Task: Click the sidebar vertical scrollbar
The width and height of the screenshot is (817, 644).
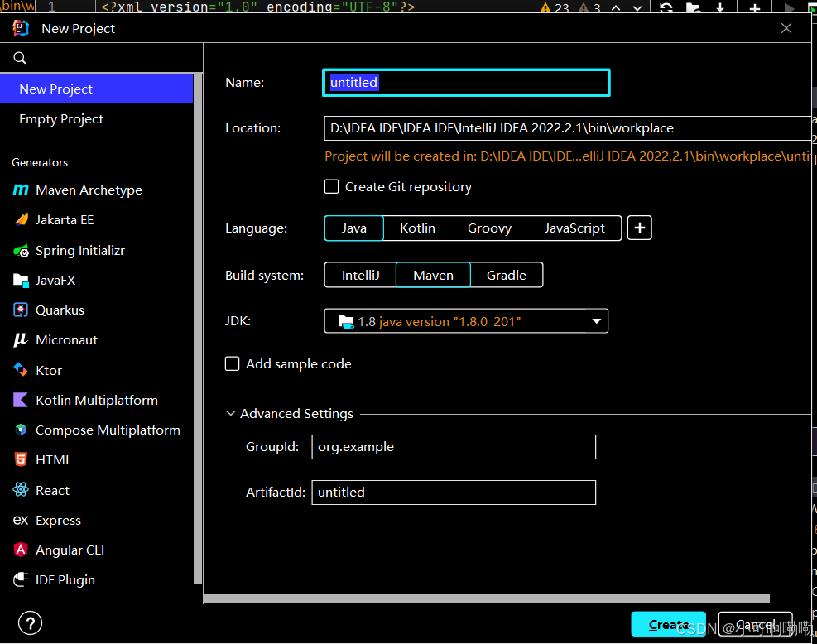Action: (x=198, y=329)
